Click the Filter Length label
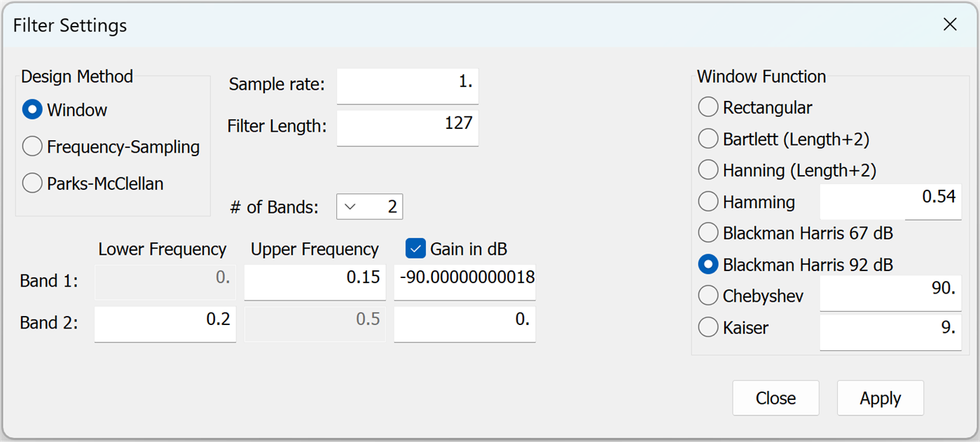 pyautogui.click(x=277, y=126)
